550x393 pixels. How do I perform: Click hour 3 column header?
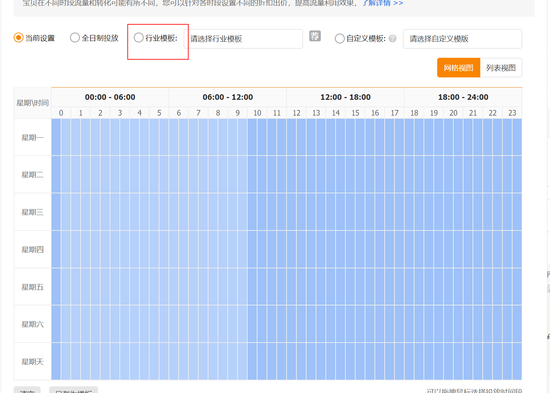click(x=120, y=113)
